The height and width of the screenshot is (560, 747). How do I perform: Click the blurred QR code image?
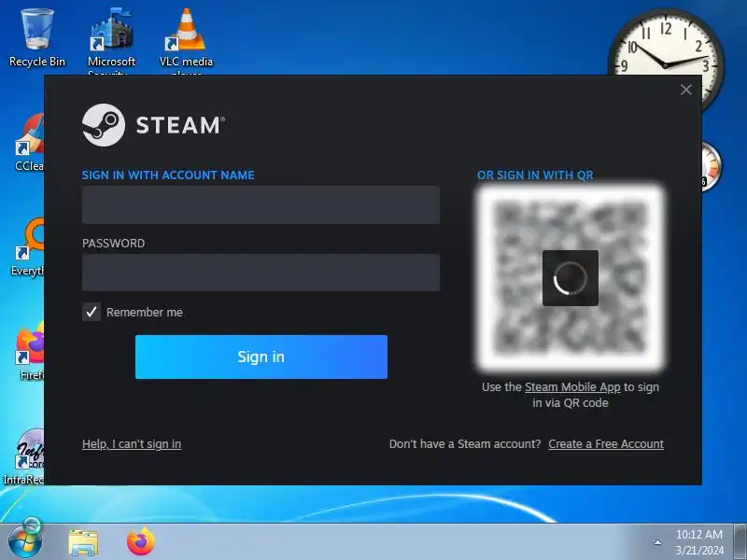coord(571,277)
